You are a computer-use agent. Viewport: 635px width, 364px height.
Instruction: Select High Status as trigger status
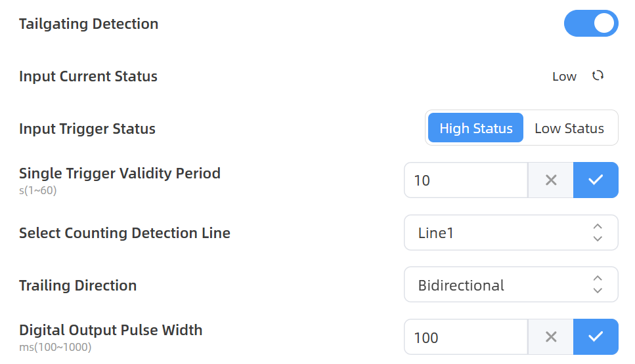(x=475, y=129)
